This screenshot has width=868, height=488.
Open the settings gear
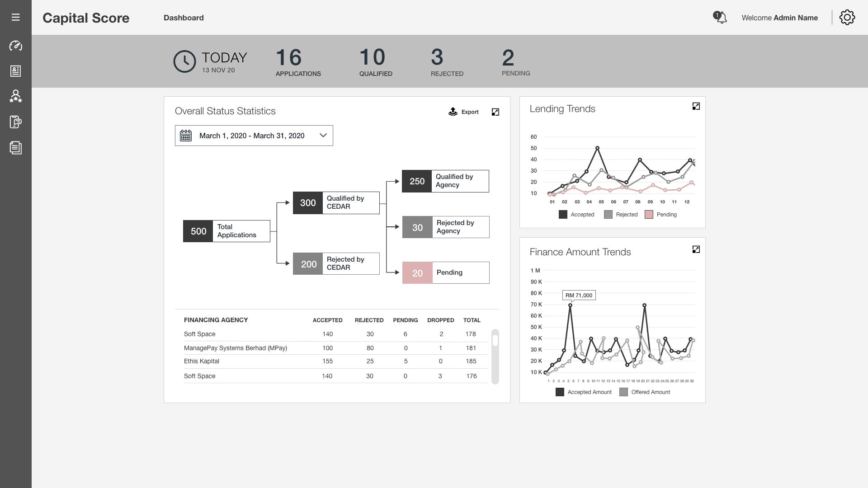point(847,18)
